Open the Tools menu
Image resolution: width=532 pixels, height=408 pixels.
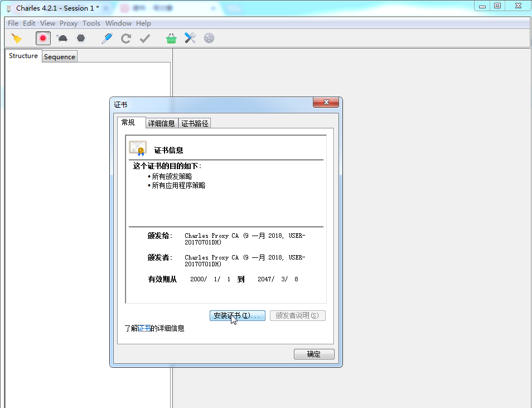[91, 23]
